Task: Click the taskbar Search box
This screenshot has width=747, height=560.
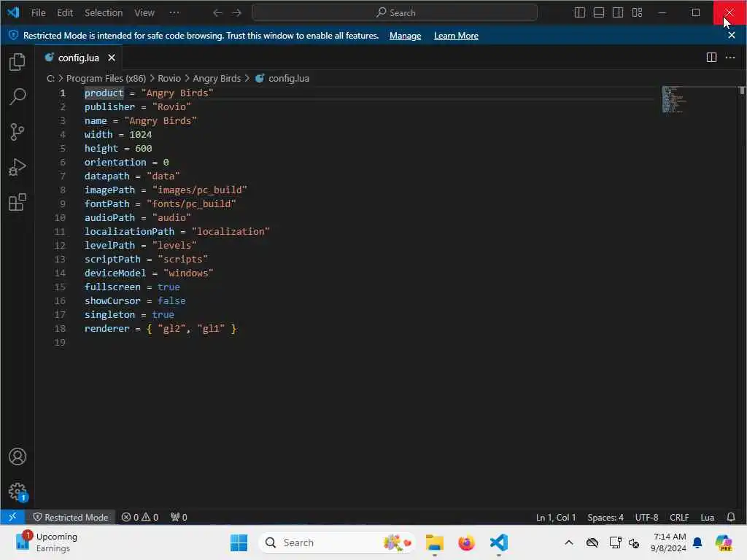Action: pyautogui.click(x=337, y=542)
